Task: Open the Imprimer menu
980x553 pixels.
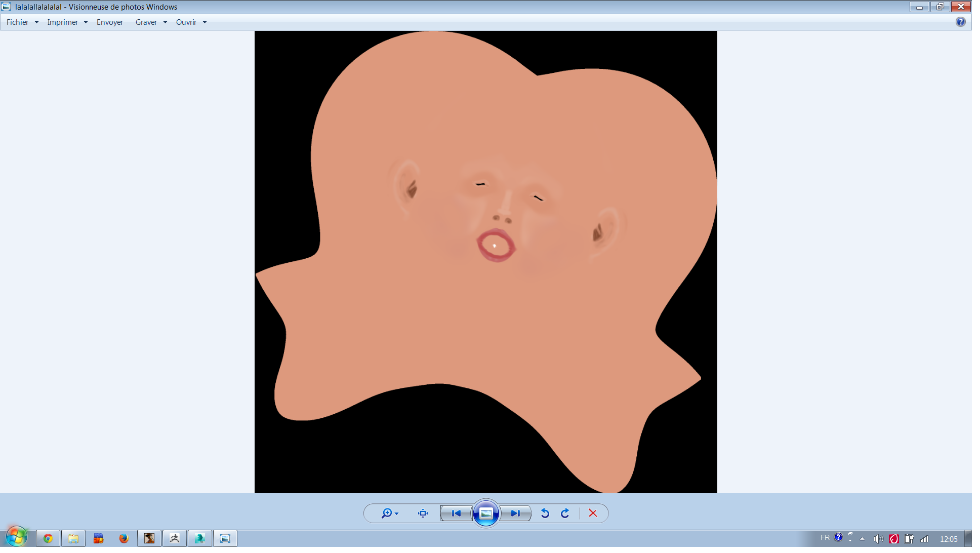Action: pos(62,22)
